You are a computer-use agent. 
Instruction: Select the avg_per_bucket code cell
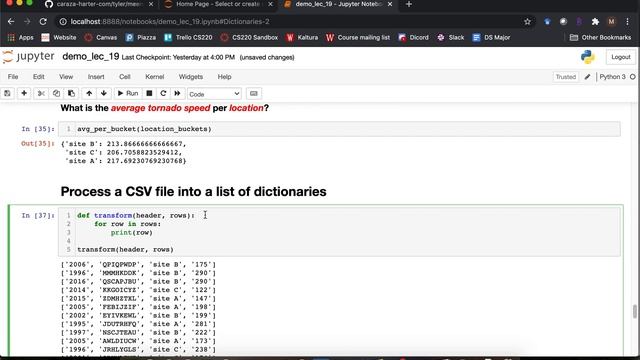click(x=339, y=129)
